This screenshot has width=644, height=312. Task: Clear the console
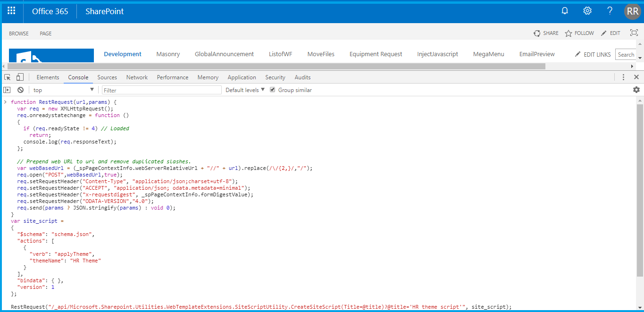coord(20,90)
